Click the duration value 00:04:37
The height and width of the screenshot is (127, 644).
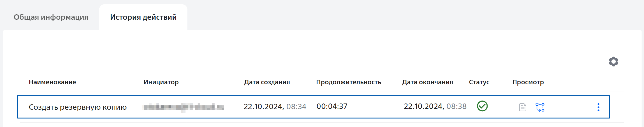click(332, 106)
